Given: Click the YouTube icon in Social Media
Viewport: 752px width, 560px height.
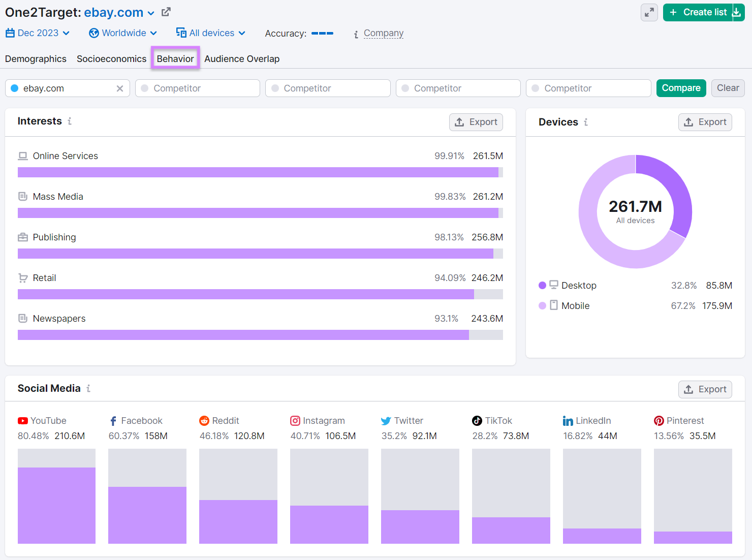Looking at the screenshot, I should pos(22,421).
